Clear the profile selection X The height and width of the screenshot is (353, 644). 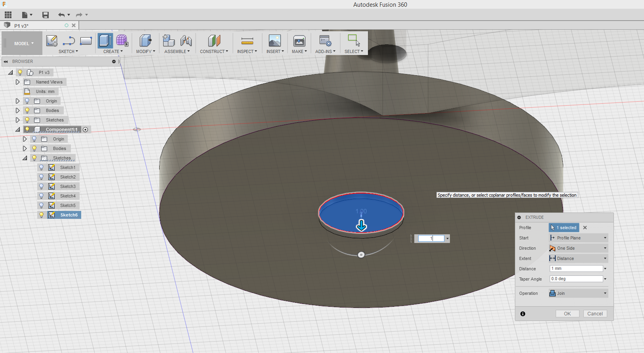(x=585, y=228)
